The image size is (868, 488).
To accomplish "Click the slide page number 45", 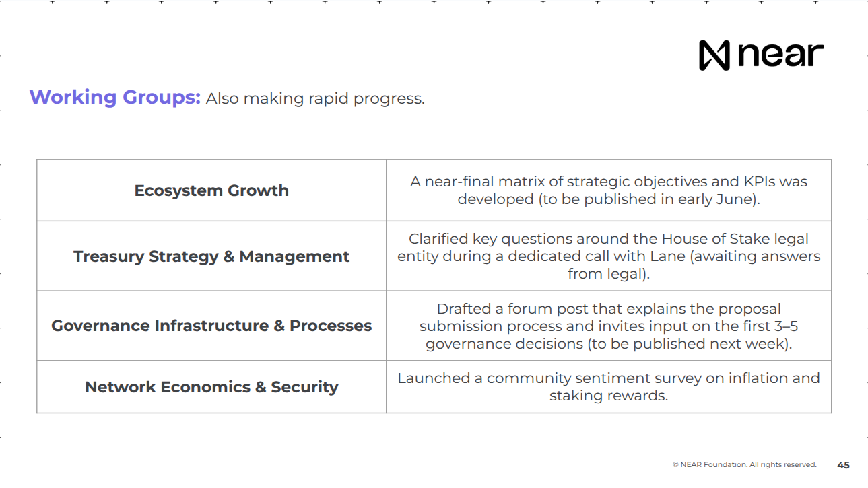I will (x=843, y=465).
